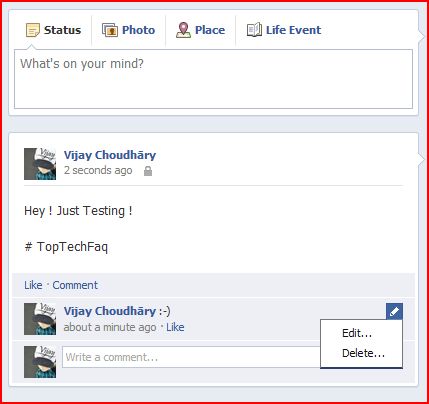The height and width of the screenshot is (404, 429).
Task: Focus the What's on your mind box
Action: click(x=213, y=79)
